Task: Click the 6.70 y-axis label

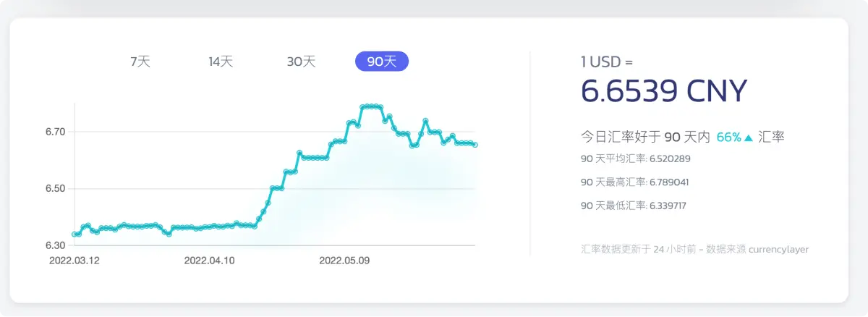Action: click(x=56, y=132)
